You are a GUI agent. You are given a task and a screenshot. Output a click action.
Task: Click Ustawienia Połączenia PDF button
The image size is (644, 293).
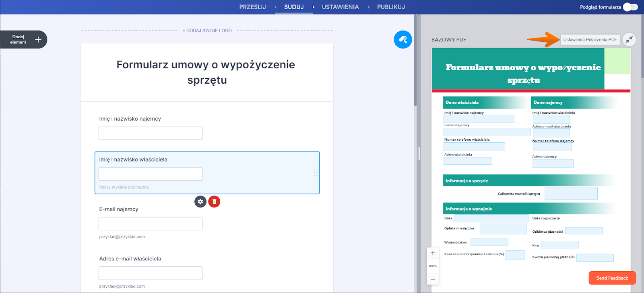pyautogui.click(x=590, y=39)
